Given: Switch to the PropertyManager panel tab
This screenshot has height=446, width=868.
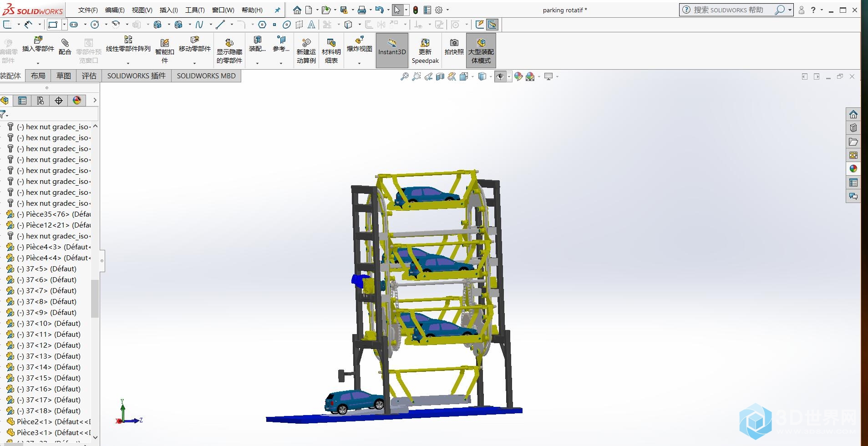Looking at the screenshot, I should tap(22, 101).
